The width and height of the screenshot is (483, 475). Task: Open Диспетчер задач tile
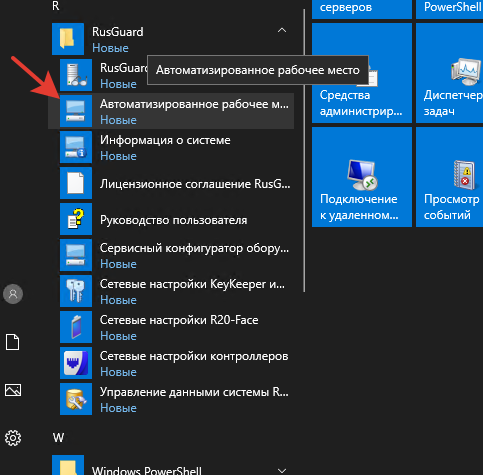pyautogui.click(x=449, y=73)
